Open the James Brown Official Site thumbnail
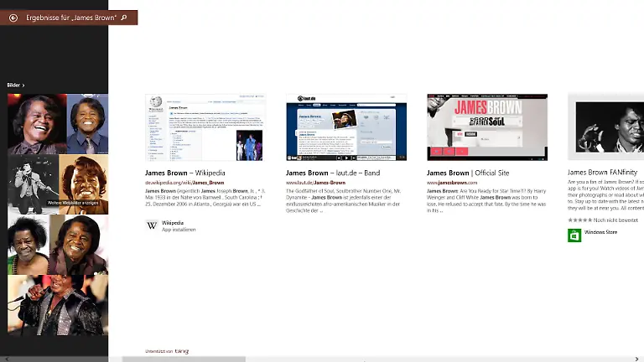This screenshot has width=644, height=362. [486, 127]
